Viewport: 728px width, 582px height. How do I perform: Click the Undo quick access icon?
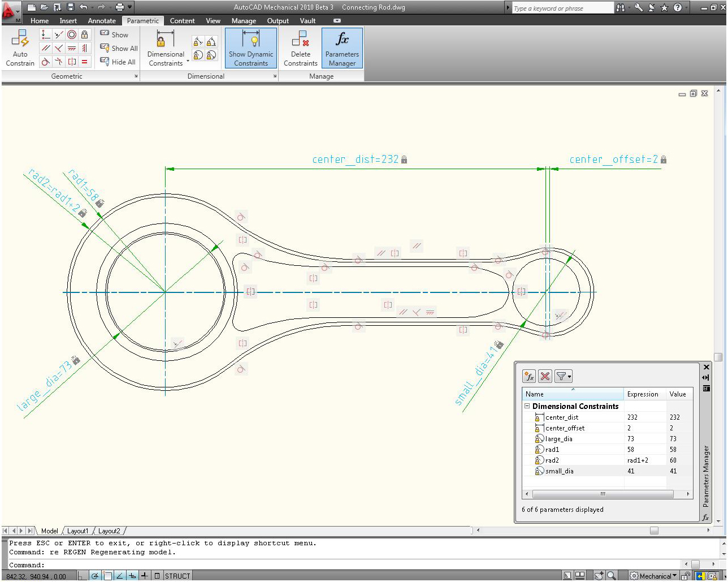84,7
